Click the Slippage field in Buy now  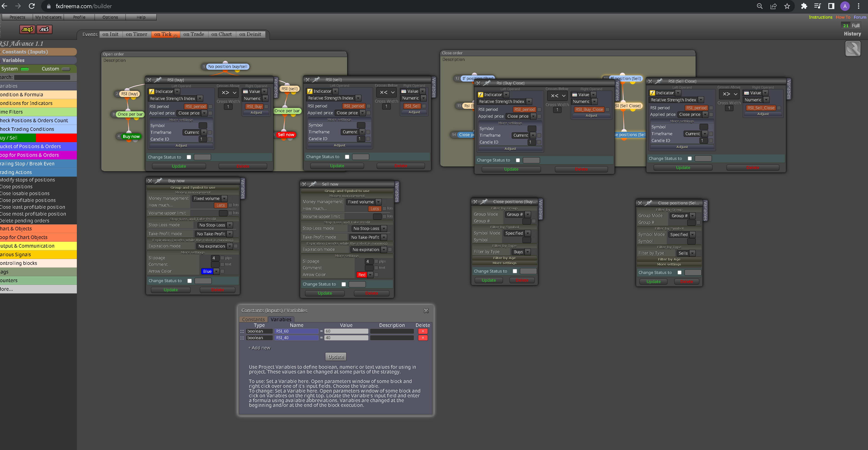click(x=215, y=258)
